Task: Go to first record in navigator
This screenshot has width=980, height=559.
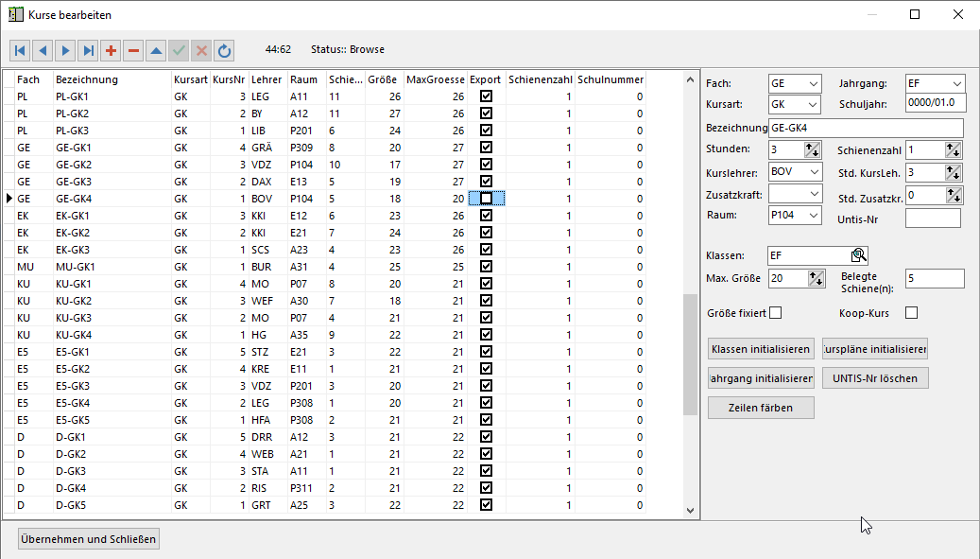Action: pyautogui.click(x=21, y=50)
